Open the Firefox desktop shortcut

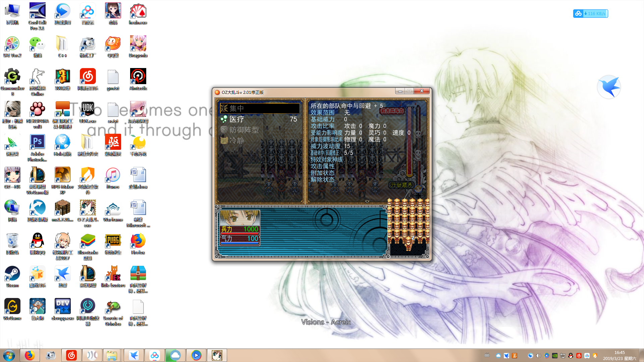tap(138, 244)
